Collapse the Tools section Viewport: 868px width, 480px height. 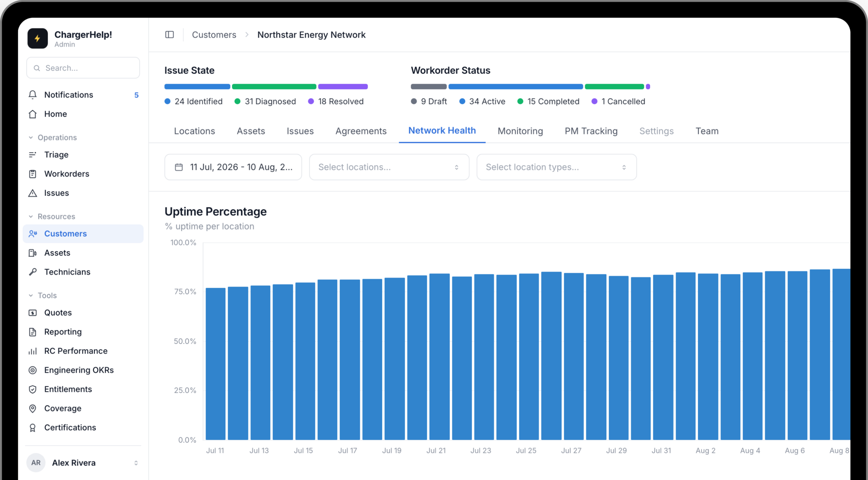pos(43,295)
